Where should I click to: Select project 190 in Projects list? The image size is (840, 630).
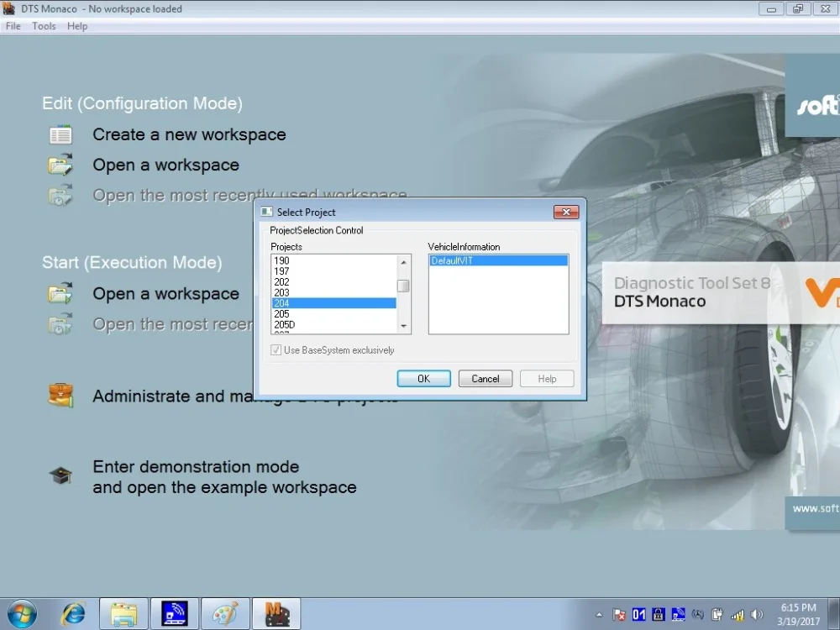pyautogui.click(x=333, y=260)
